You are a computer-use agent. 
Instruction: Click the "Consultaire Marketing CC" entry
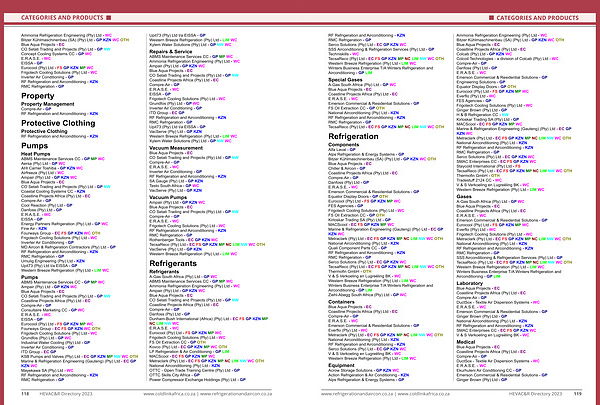coord(54,310)
